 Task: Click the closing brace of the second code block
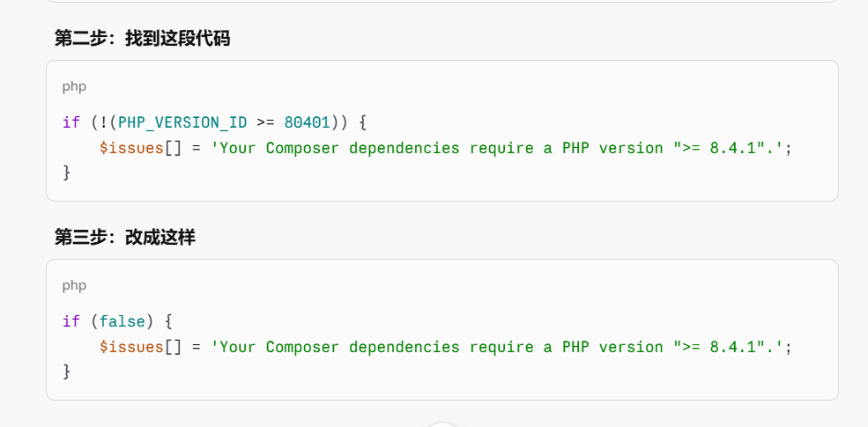tap(66, 372)
